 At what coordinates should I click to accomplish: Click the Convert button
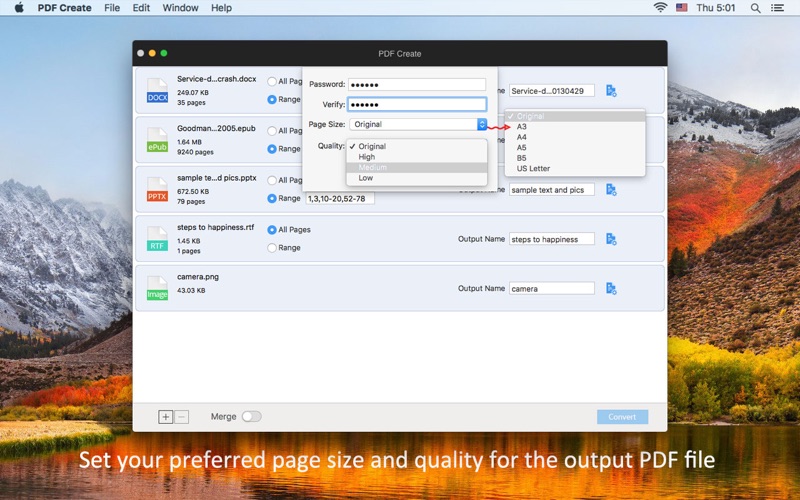pyautogui.click(x=622, y=417)
